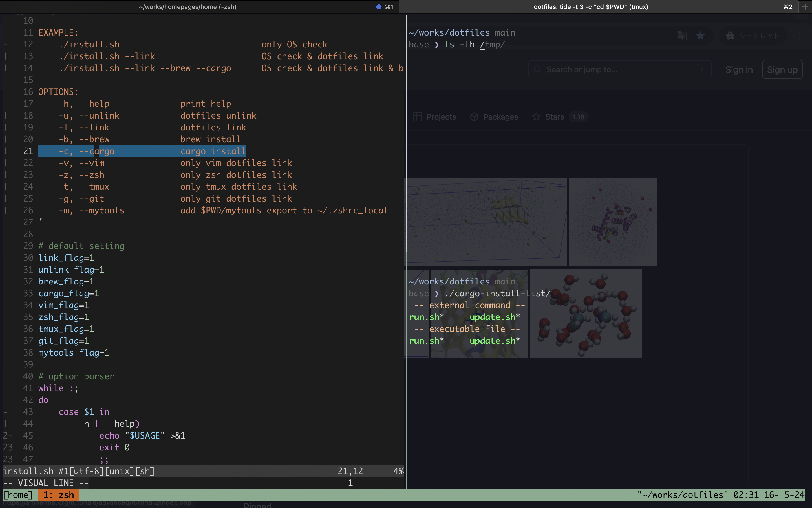Image resolution: width=812 pixels, height=508 pixels.
Task: Switch to the ~/works/homepages/home zsh tab
Action: pos(199,7)
